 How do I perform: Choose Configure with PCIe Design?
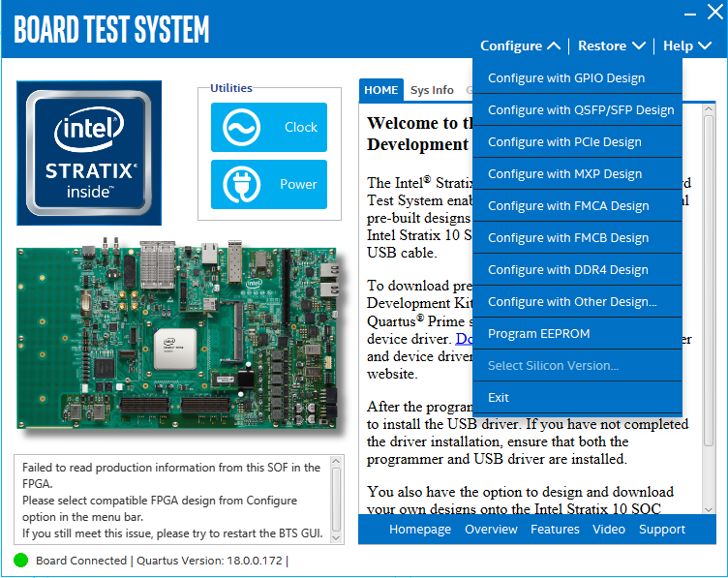577,142
